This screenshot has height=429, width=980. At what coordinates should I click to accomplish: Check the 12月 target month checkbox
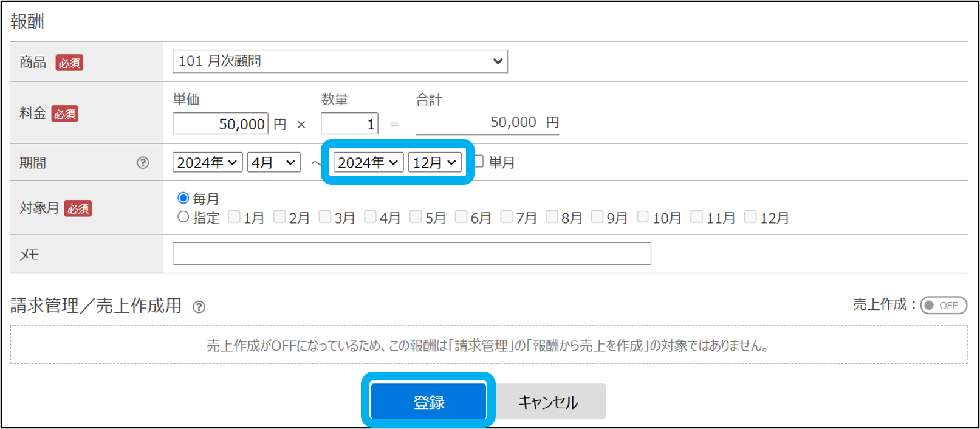[x=750, y=217]
